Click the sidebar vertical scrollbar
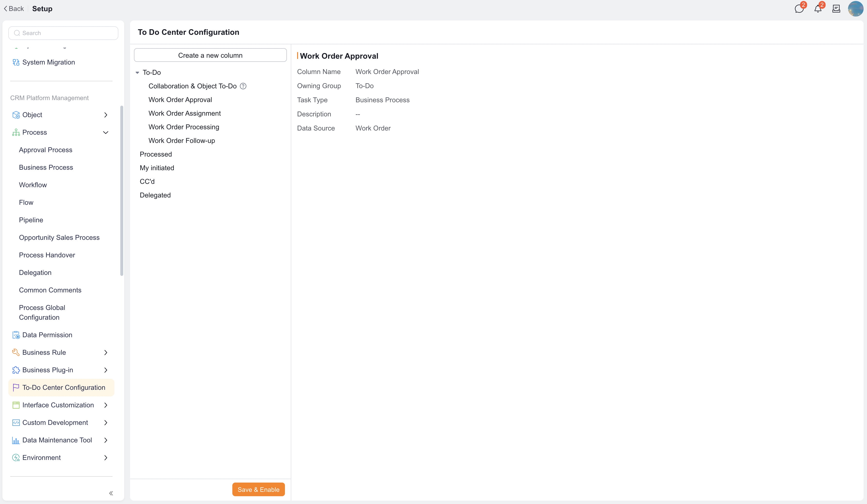This screenshot has height=504, width=867. (122, 191)
